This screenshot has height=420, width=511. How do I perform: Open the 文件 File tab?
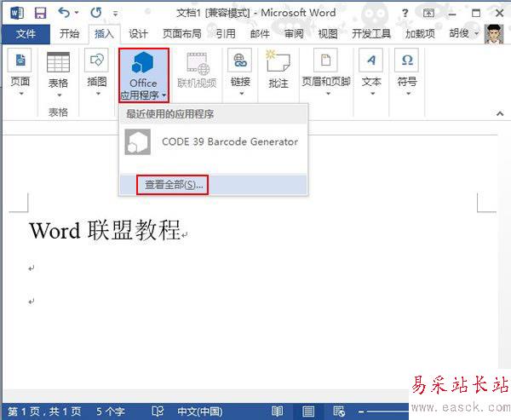[26, 34]
